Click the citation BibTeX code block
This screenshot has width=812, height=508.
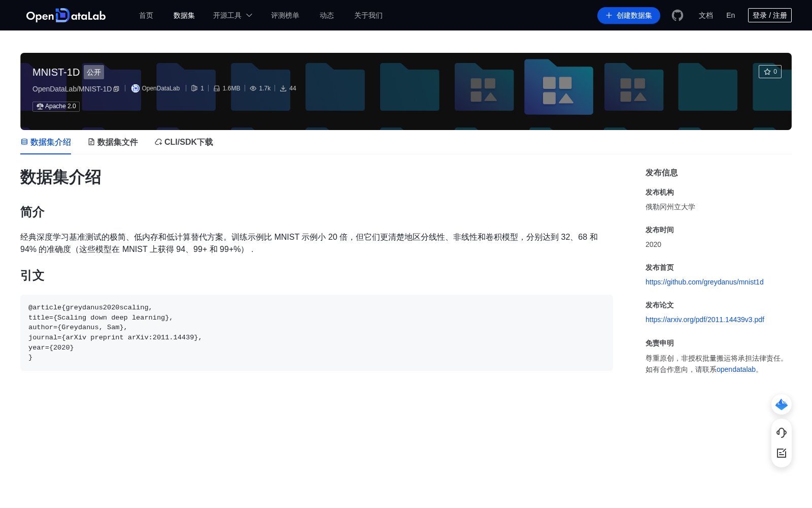[x=317, y=332]
